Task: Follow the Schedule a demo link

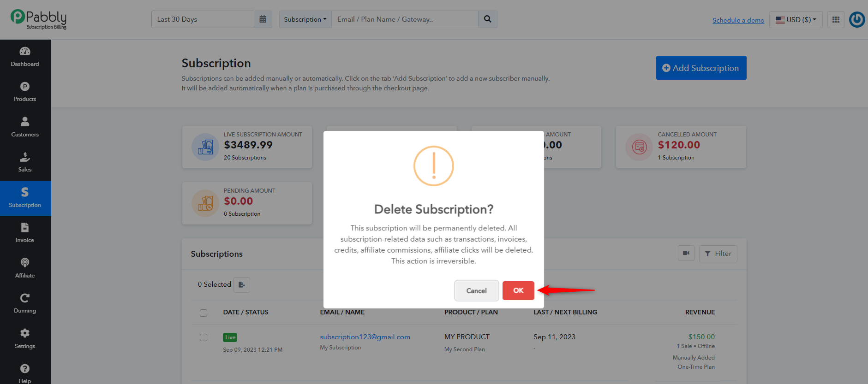Action: click(x=738, y=20)
